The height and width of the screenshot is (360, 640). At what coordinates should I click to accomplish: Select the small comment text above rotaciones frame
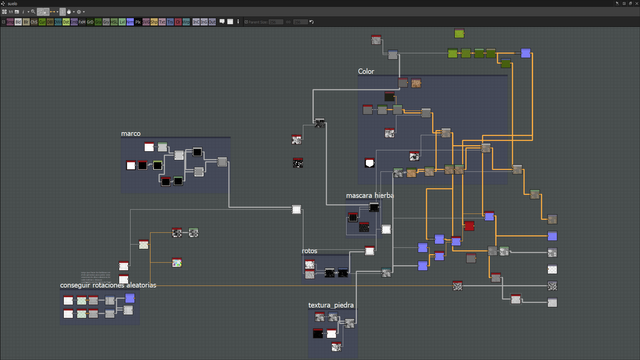point(96,276)
